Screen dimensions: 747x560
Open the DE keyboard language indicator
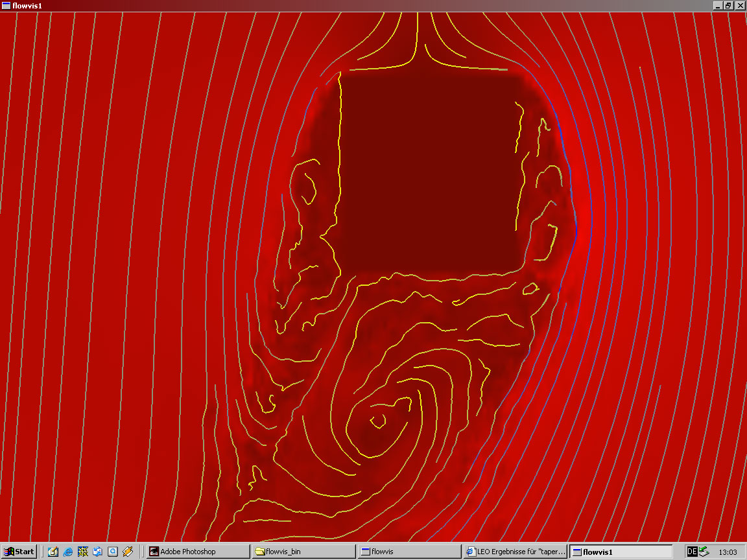[x=692, y=552]
